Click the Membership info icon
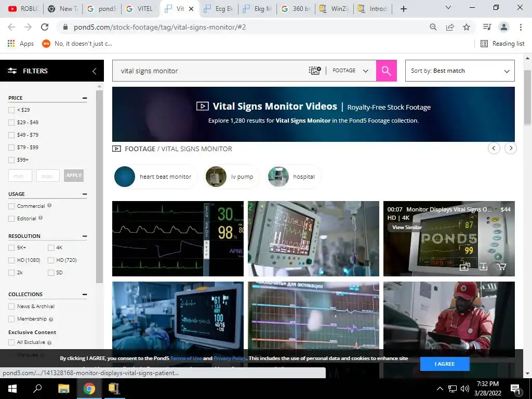The width and height of the screenshot is (532, 399). click(x=51, y=320)
